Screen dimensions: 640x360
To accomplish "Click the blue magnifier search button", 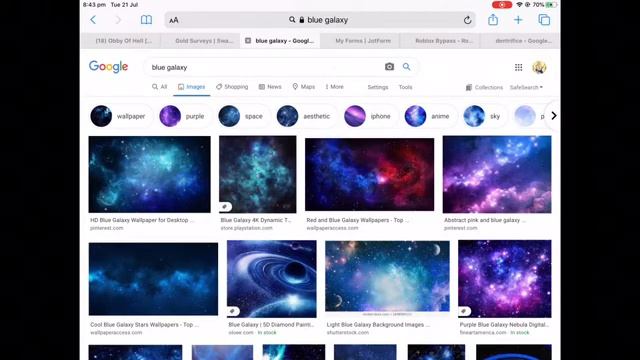I will click(407, 67).
